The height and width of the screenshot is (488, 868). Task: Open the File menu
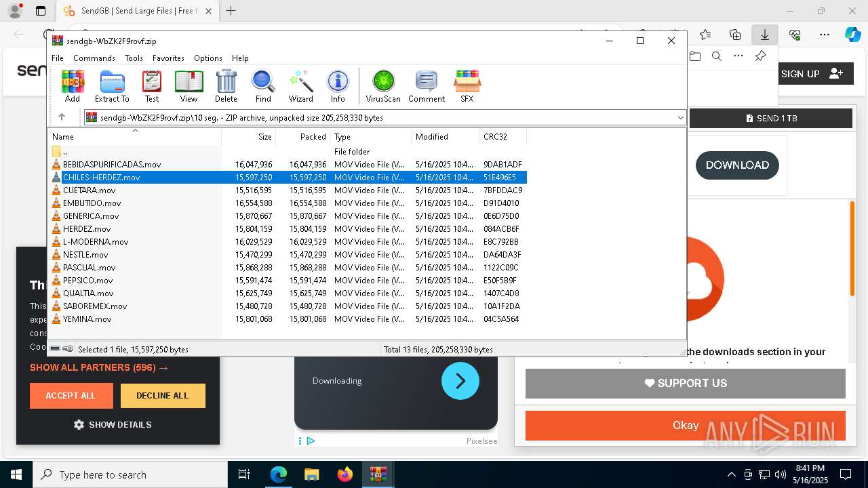(58, 58)
